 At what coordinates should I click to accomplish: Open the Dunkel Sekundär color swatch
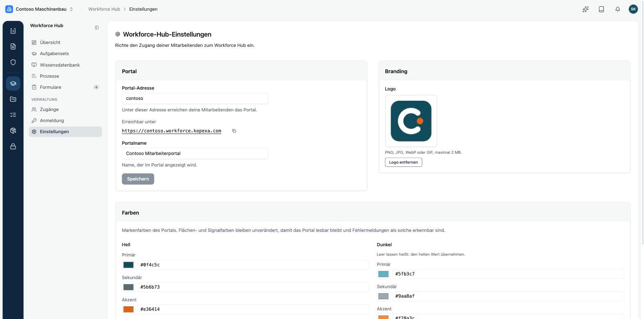(x=383, y=296)
